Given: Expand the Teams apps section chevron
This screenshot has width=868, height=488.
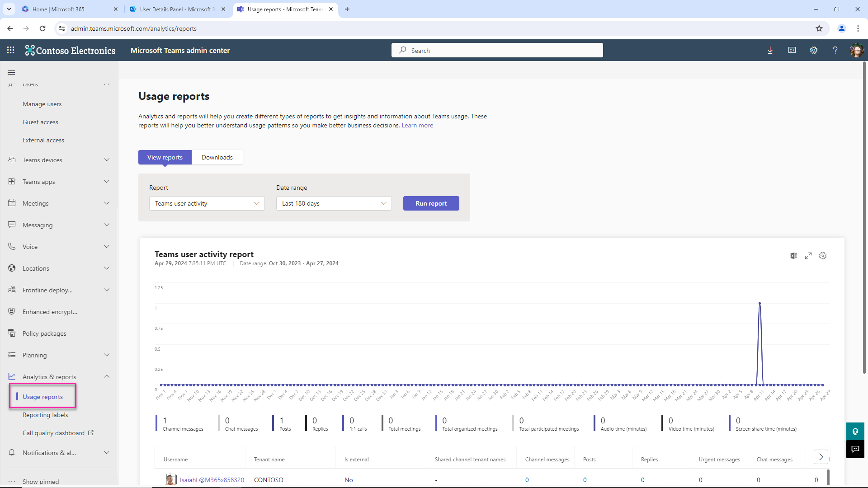Looking at the screenshot, I should click(x=107, y=182).
